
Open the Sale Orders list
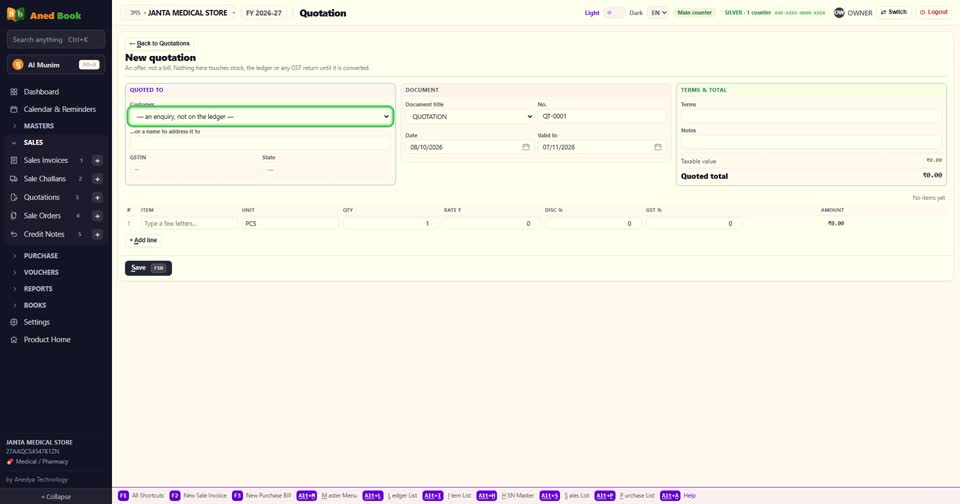point(42,216)
